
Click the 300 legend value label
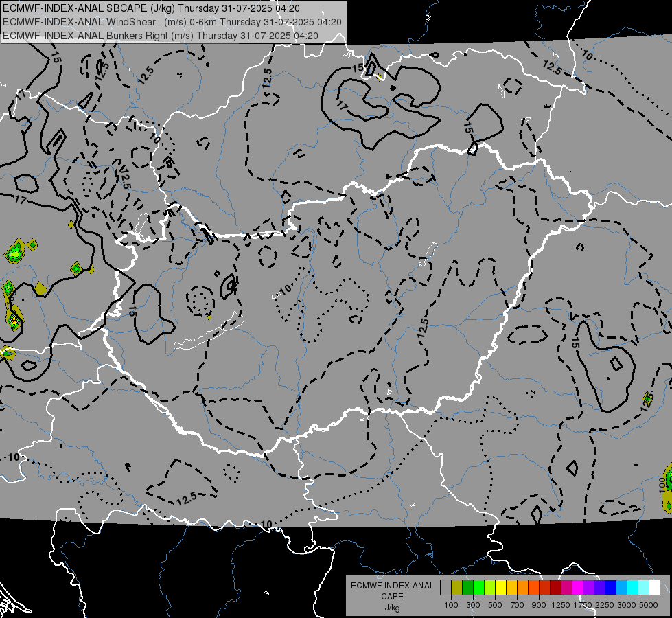(473, 605)
